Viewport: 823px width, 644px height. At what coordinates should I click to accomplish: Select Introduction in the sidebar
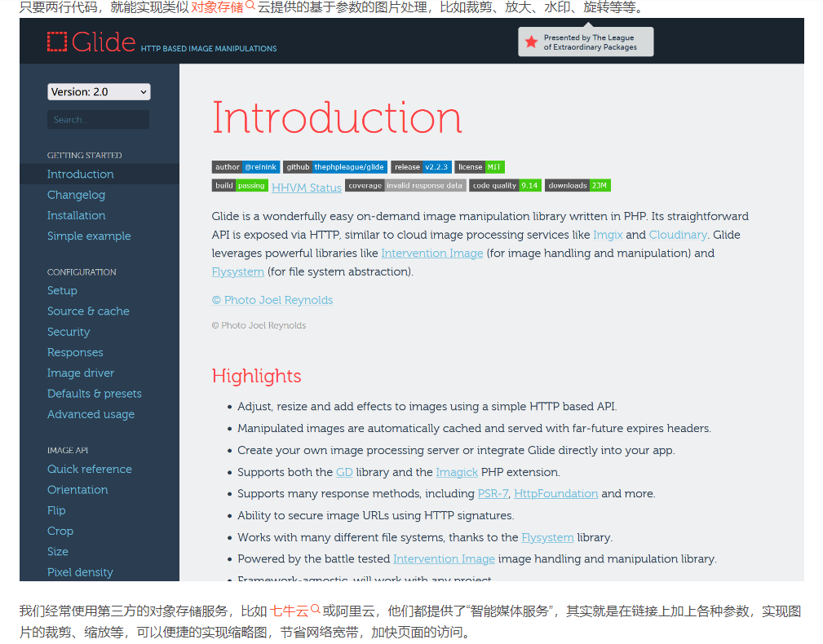(80, 174)
